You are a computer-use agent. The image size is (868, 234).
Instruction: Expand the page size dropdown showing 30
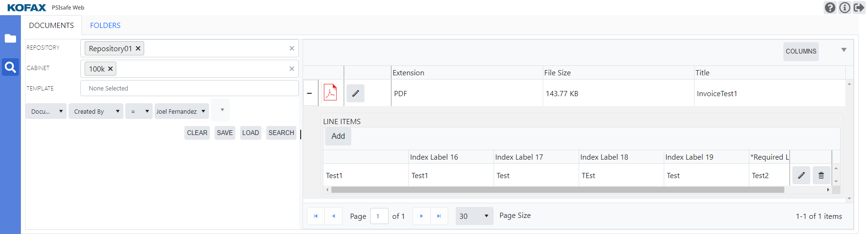[474, 216]
